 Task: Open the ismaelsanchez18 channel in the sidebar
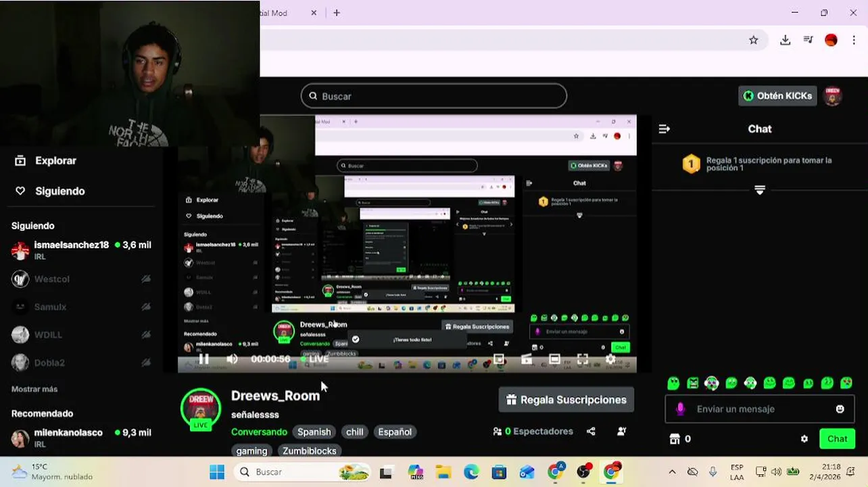[81, 250]
